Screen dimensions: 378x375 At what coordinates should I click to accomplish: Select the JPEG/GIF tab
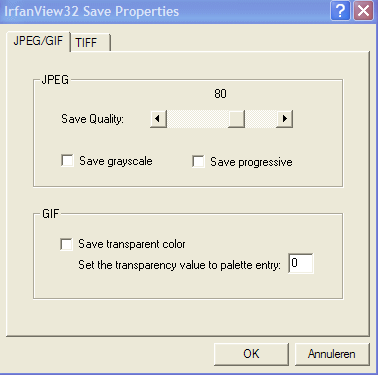[x=38, y=41]
